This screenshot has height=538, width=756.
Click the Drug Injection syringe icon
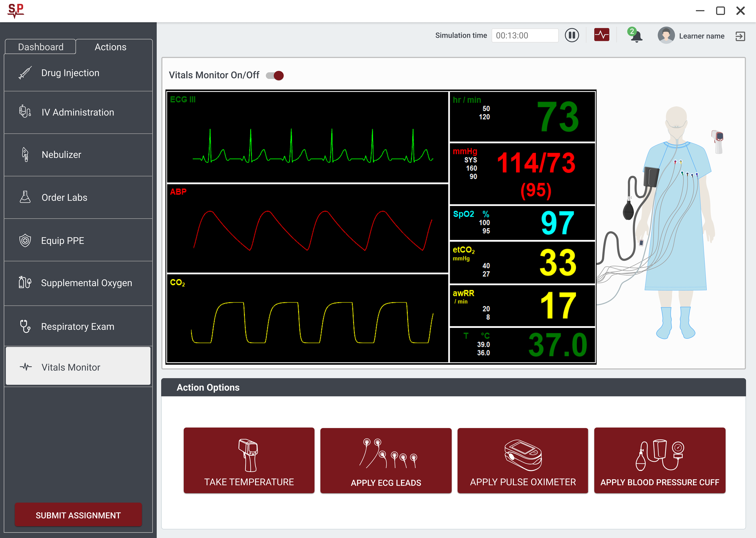point(25,72)
